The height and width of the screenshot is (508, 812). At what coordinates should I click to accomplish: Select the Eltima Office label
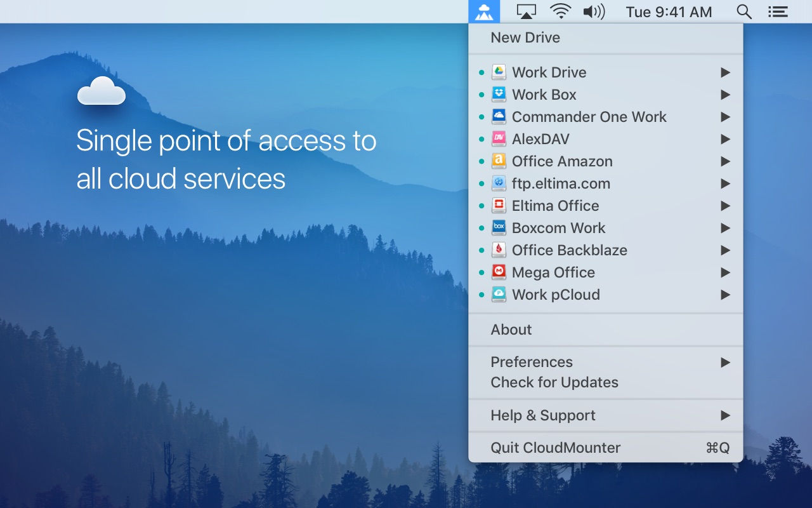(556, 206)
